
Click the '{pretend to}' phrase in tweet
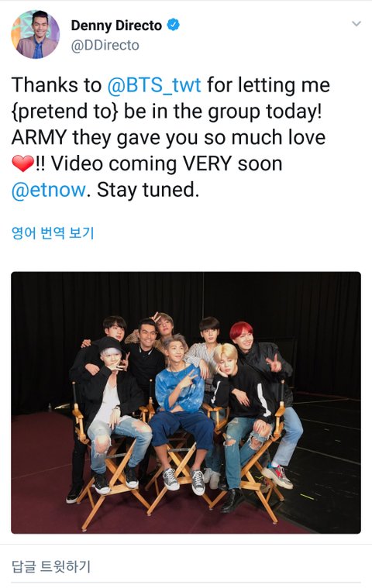pos(65,112)
